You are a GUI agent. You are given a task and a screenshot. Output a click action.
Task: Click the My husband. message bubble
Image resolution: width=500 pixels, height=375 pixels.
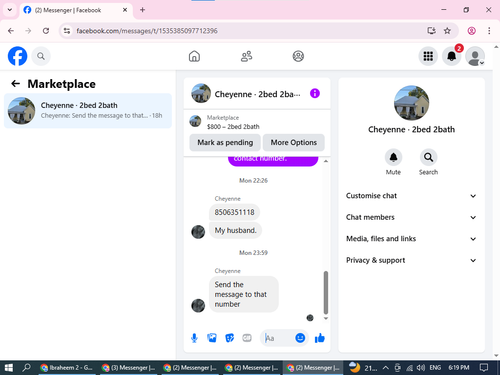point(235,230)
